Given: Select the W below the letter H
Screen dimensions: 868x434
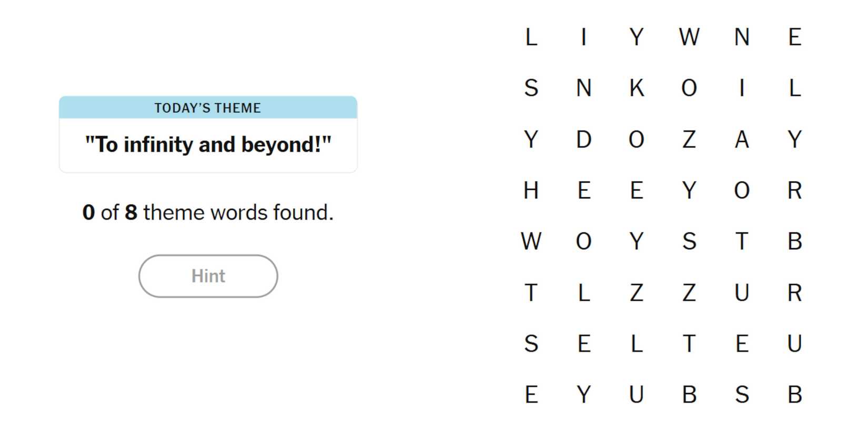Looking at the screenshot, I should point(531,241).
